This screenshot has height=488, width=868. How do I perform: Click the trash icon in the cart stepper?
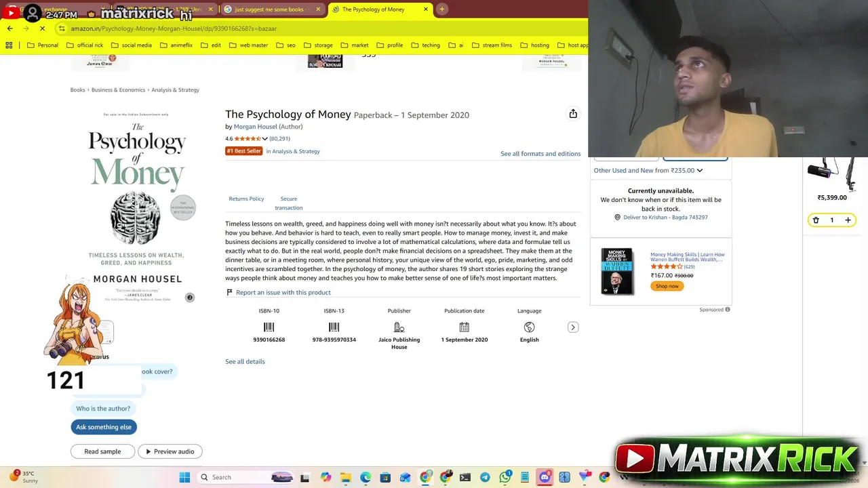pyautogui.click(x=816, y=220)
